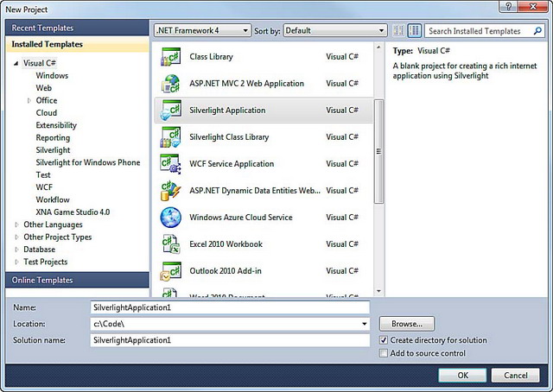The width and height of the screenshot is (553, 392).
Task: Click the Name input field
Action: [230, 307]
